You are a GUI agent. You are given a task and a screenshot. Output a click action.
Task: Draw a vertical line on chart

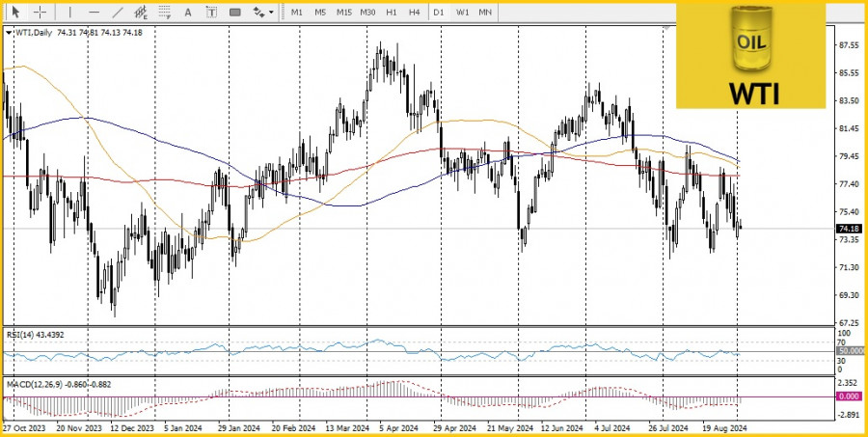pos(68,13)
